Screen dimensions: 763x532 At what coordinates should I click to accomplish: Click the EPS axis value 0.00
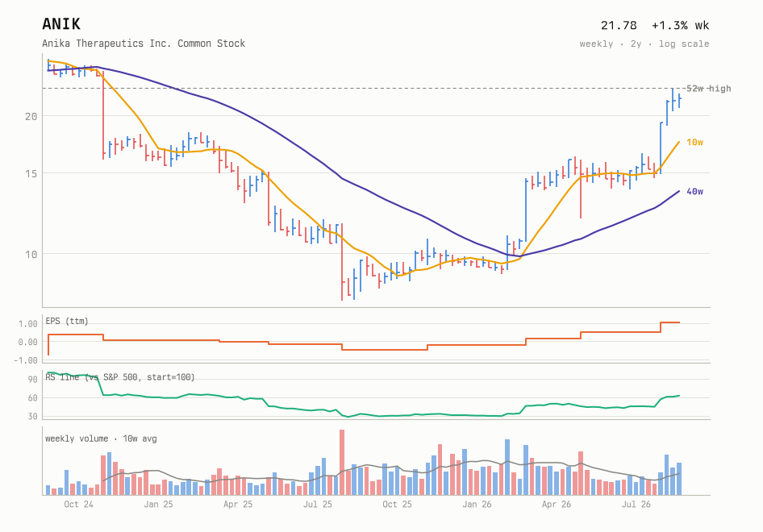pyautogui.click(x=27, y=342)
